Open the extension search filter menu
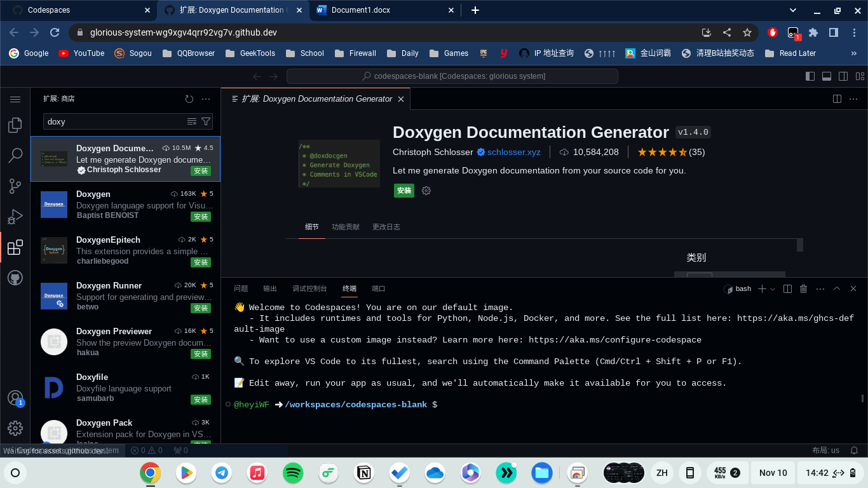 pyautogui.click(x=206, y=121)
